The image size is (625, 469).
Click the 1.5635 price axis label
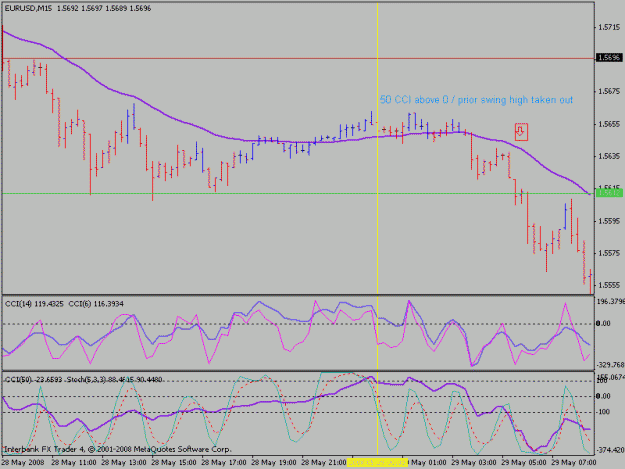click(609, 156)
